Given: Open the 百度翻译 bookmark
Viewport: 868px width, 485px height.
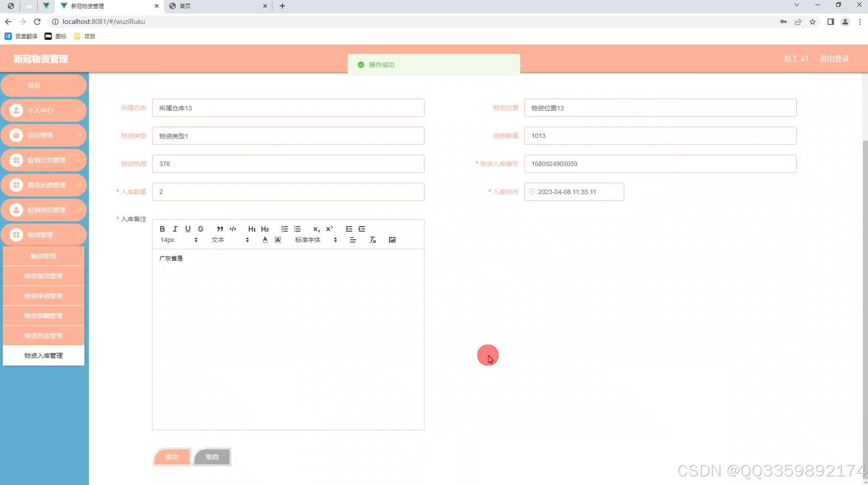Looking at the screenshot, I should coord(21,36).
